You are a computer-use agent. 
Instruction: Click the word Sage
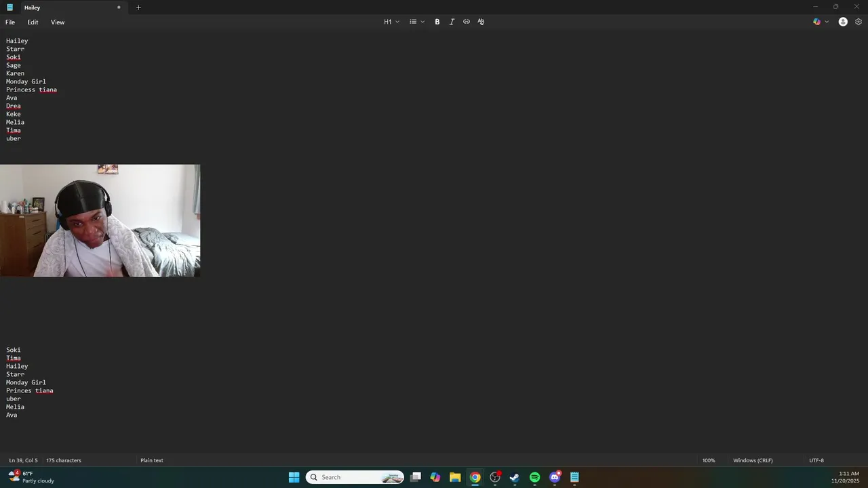14,65
